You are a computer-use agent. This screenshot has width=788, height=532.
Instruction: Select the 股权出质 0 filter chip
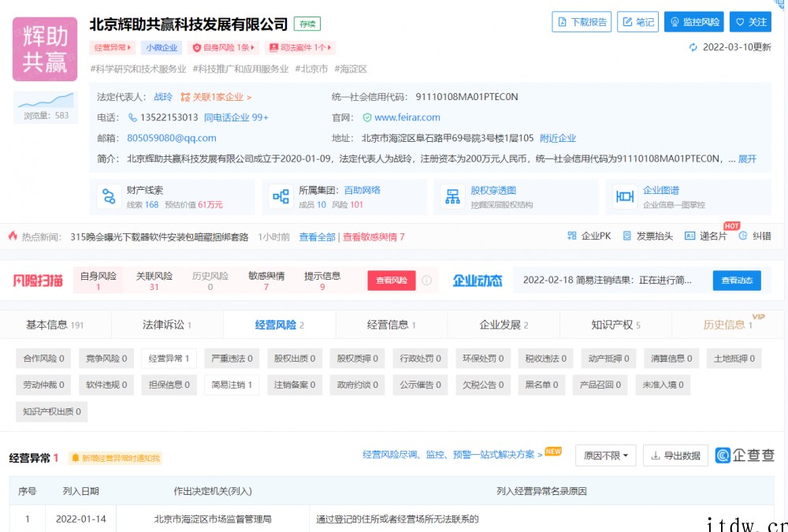click(295, 359)
